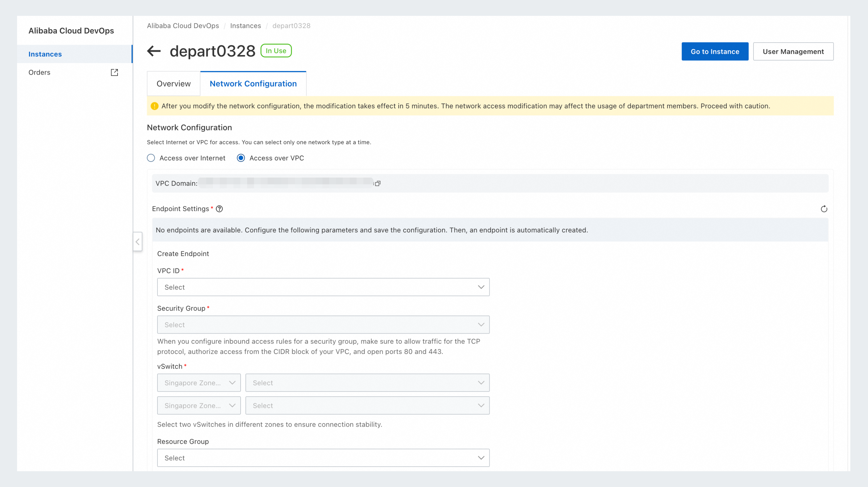
Task: Open the second vSwitch Select dropdown
Action: 367,405
